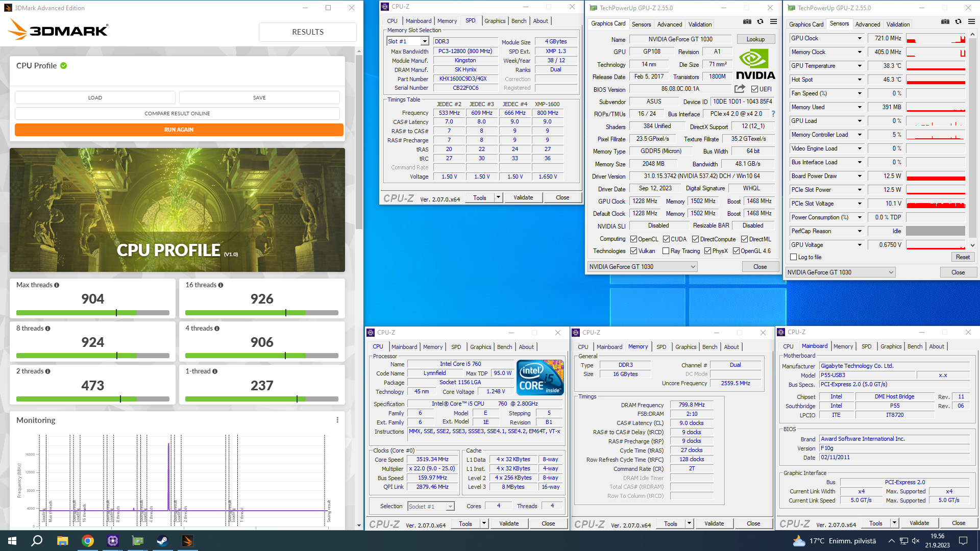This screenshot has width=980, height=551.
Task: Open the Windows Start menu
Action: (12, 541)
